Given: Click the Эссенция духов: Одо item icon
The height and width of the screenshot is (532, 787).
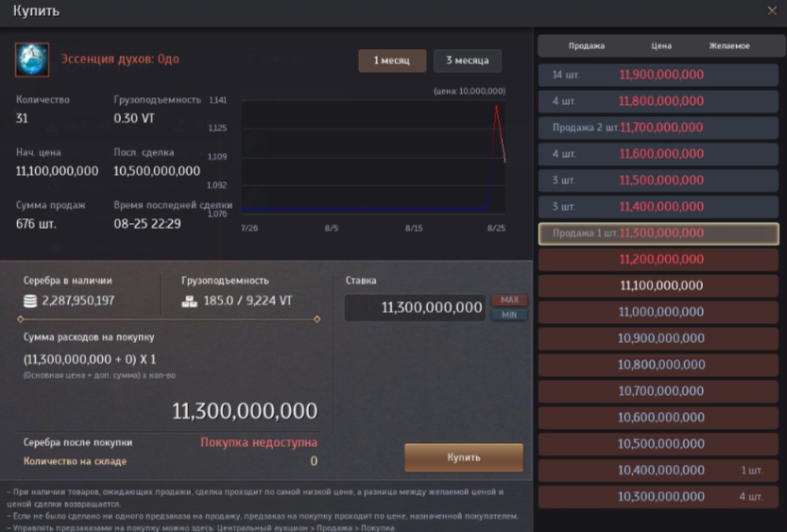Looking at the screenshot, I should pos(32,60).
